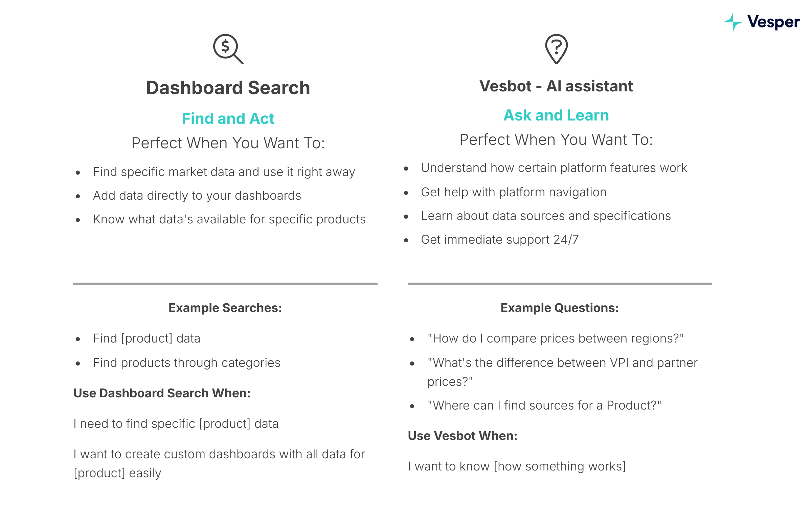
Task: Click the Vesper brand name text
Action: (773, 22)
